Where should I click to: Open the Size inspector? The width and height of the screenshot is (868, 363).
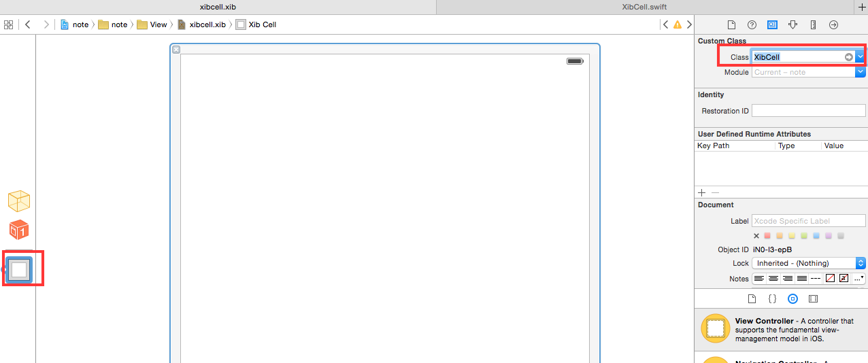pyautogui.click(x=813, y=24)
